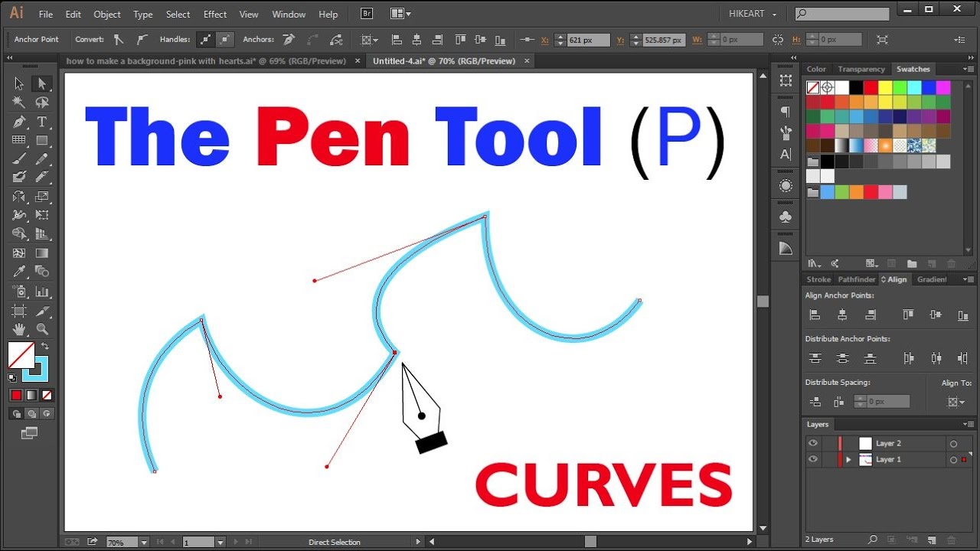Open the Arrange Documents dropdown

400,14
